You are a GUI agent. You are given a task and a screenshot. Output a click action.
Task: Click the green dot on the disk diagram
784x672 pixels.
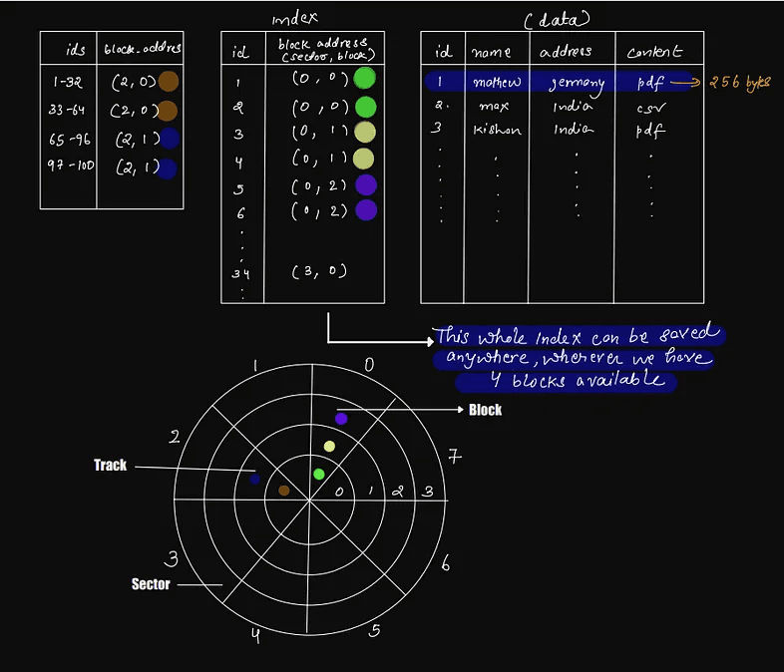click(x=319, y=474)
